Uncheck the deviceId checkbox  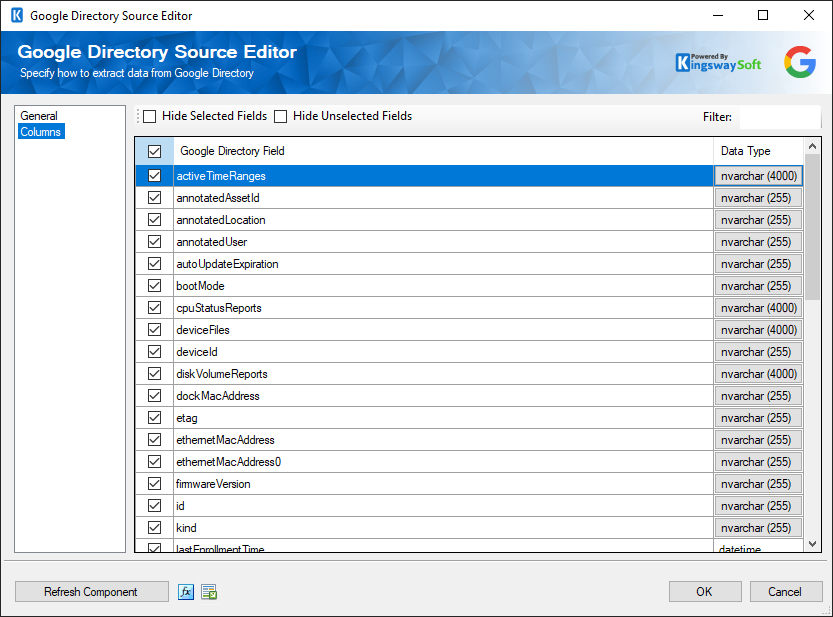[155, 351]
